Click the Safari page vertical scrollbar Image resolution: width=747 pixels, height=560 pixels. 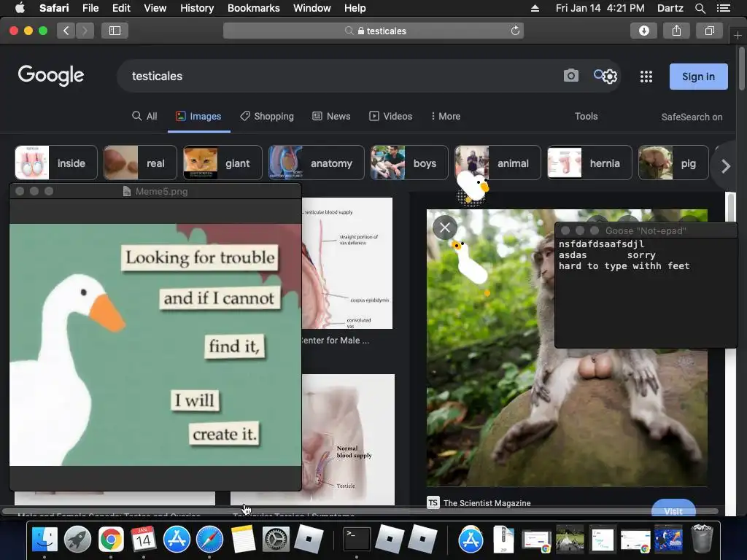(x=741, y=68)
